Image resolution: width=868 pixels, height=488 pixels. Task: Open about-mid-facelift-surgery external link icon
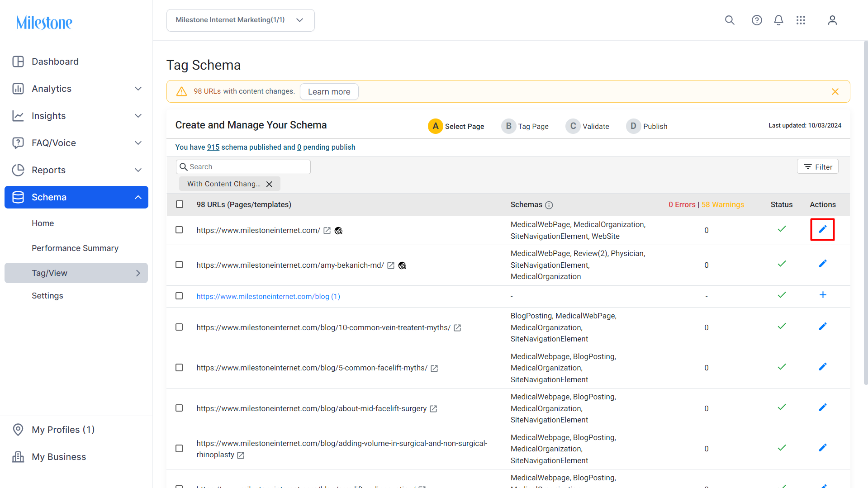tap(433, 409)
